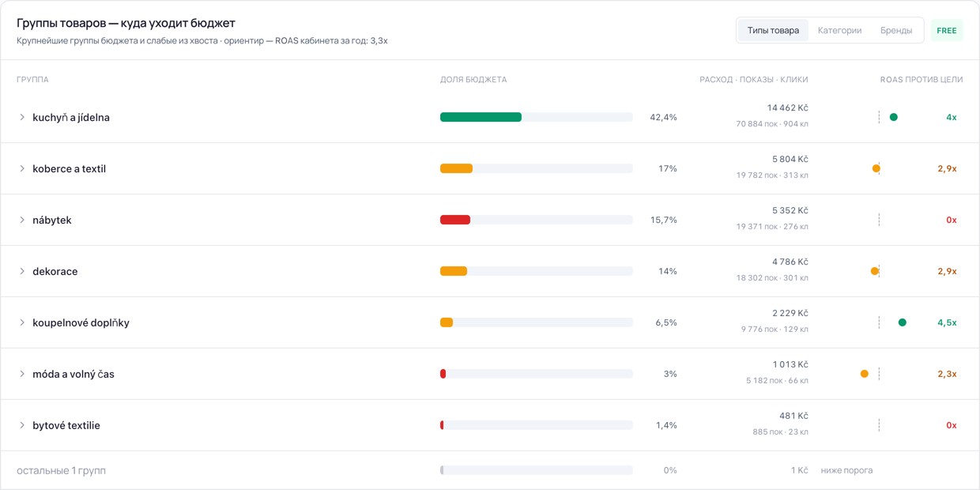The image size is (980, 490).
Task: Expand the bytové textilie chevron
Action: coord(22,425)
